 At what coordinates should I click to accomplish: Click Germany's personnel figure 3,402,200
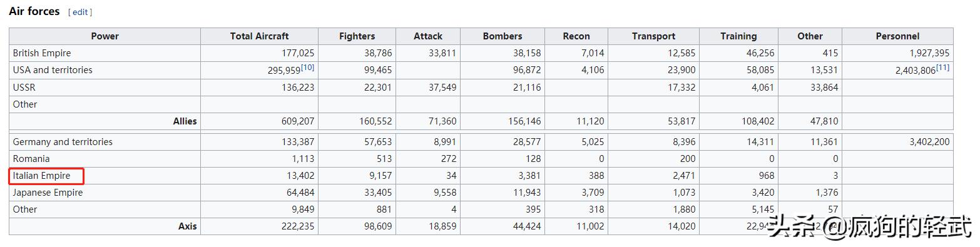point(929,142)
